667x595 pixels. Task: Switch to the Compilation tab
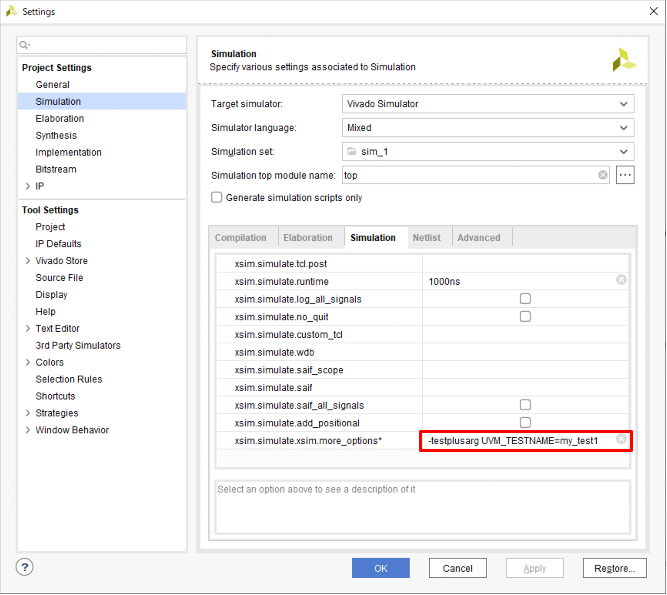(x=241, y=238)
